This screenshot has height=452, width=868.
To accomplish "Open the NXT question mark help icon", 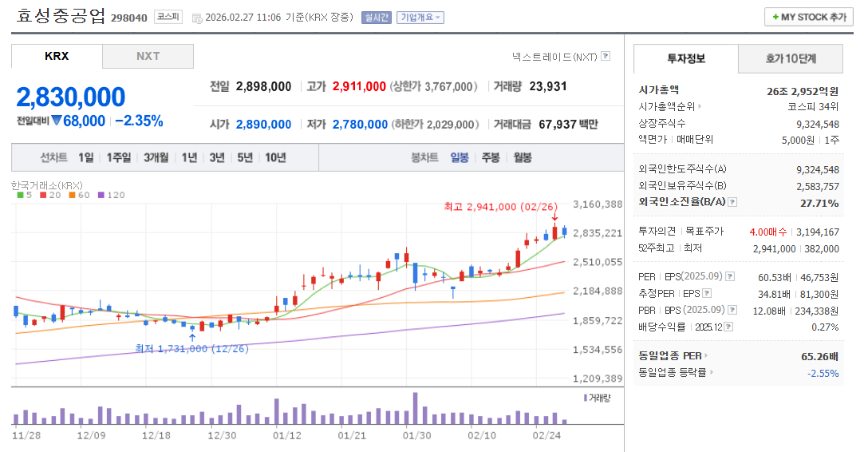I will [x=606, y=56].
